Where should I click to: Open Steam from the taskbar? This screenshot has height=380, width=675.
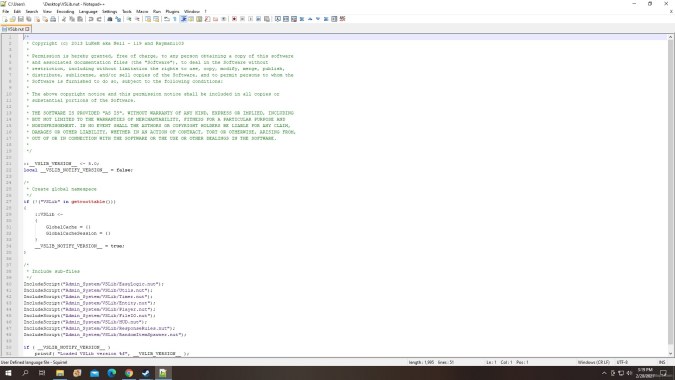click(146, 373)
